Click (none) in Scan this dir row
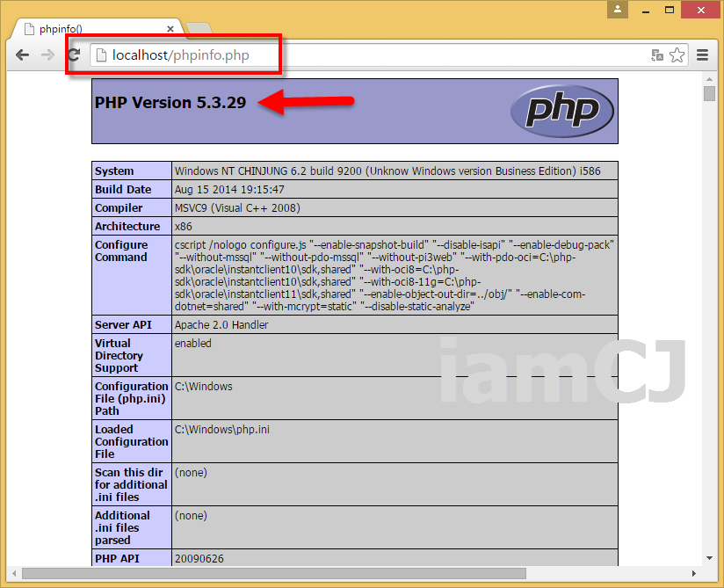Screen dimensions: 724x588 click(191, 473)
